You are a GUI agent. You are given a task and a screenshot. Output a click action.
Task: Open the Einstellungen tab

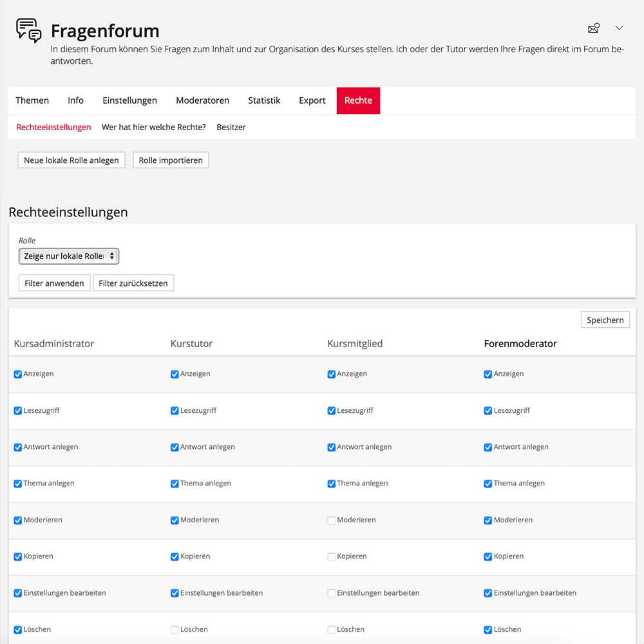(129, 100)
